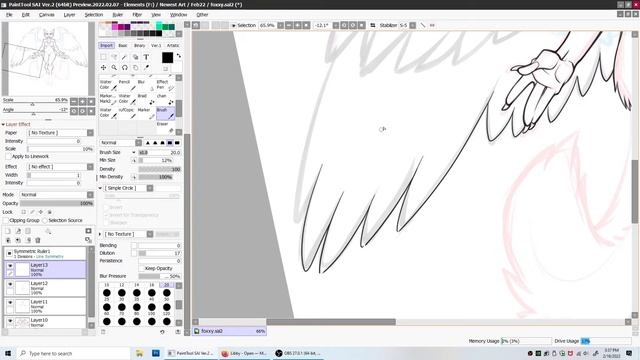
Task: Switch to Binary tool tab
Action: [x=140, y=45]
